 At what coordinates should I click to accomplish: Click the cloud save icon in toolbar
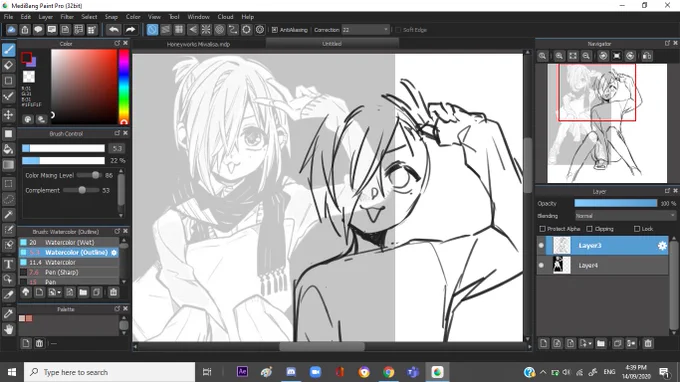click(x=11, y=29)
